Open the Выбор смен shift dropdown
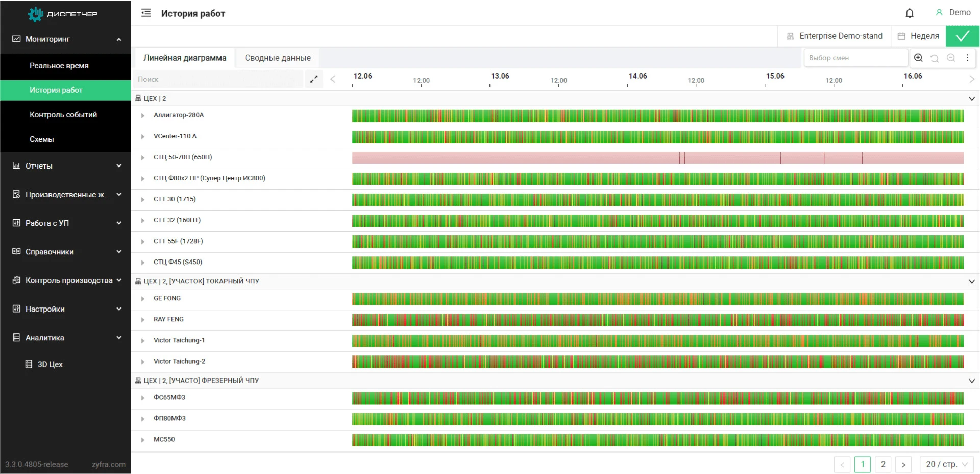980x474 pixels. (855, 58)
